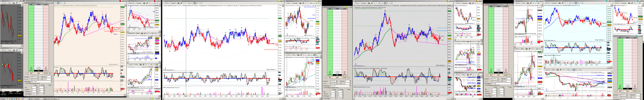This screenshot has height=100, width=644.
Task: Select 1 Target in CL SuperDOM
Action: (333, 89)
